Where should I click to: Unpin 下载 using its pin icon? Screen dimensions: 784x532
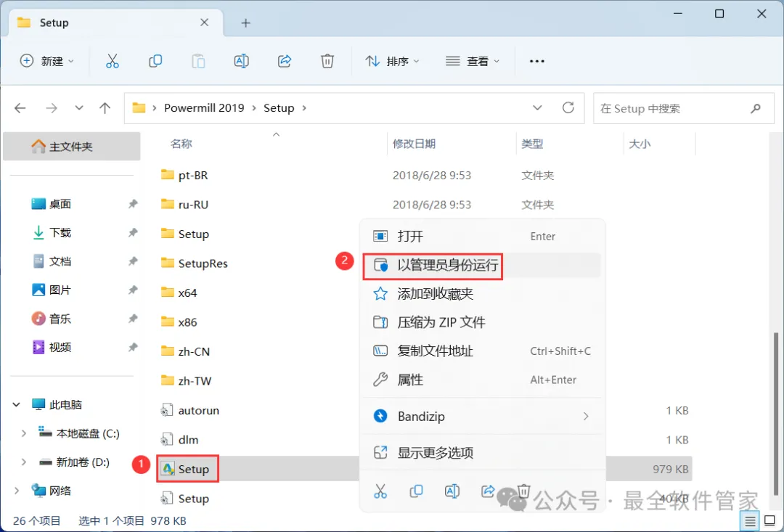tap(133, 232)
